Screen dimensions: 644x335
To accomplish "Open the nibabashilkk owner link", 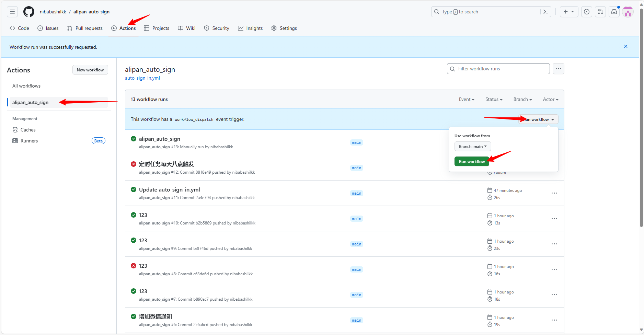I will tap(53, 12).
